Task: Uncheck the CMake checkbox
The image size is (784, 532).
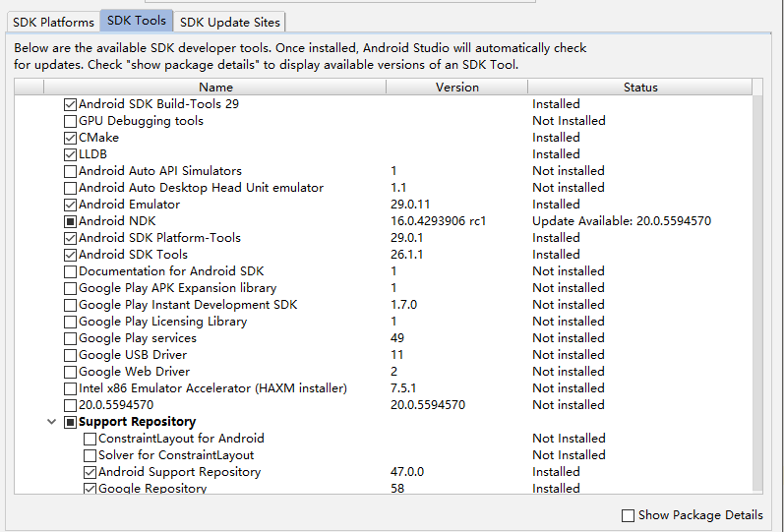Action: pyautogui.click(x=70, y=138)
